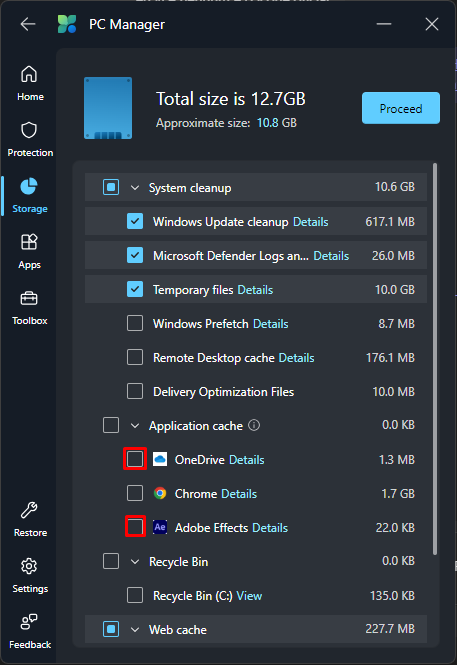Image resolution: width=457 pixels, height=665 pixels.
Task: Tick the Recycle Bin (C:) checkbox
Action: 135,595
